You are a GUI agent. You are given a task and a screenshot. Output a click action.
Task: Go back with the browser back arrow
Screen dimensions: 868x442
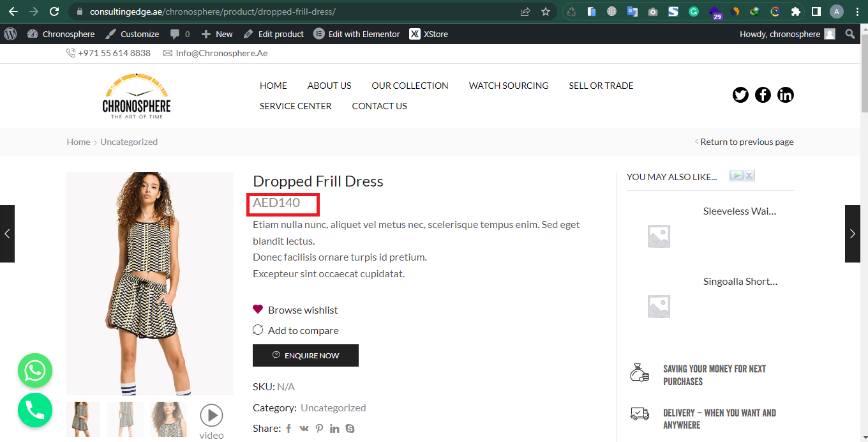point(13,11)
